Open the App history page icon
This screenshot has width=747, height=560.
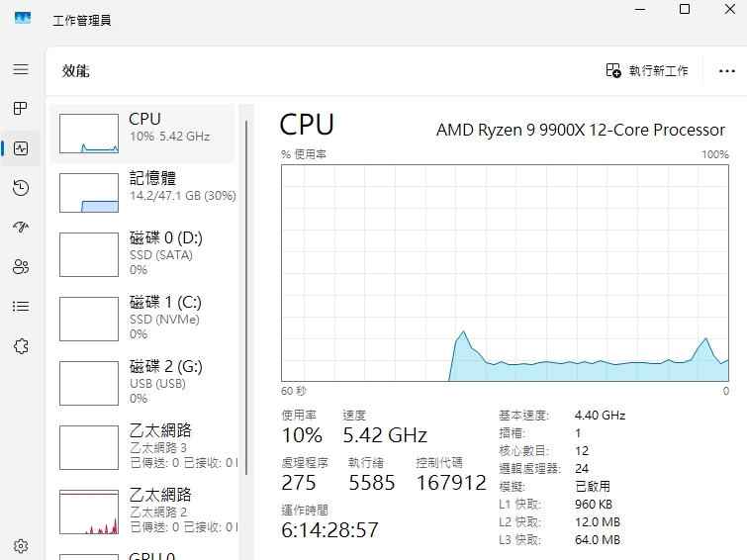pyautogui.click(x=21, y=188)
